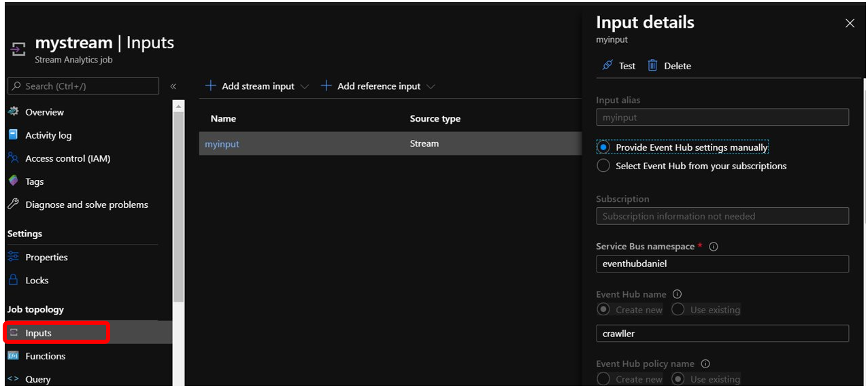Image resolution: width=868 pixels, height=390 pixels.
Task: Click the Inputs icon under Job topology
Action: (x=13, y=333)
